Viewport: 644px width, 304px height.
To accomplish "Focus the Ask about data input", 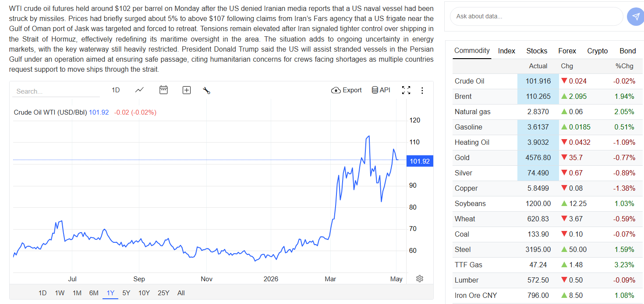I will coord(537,16).
